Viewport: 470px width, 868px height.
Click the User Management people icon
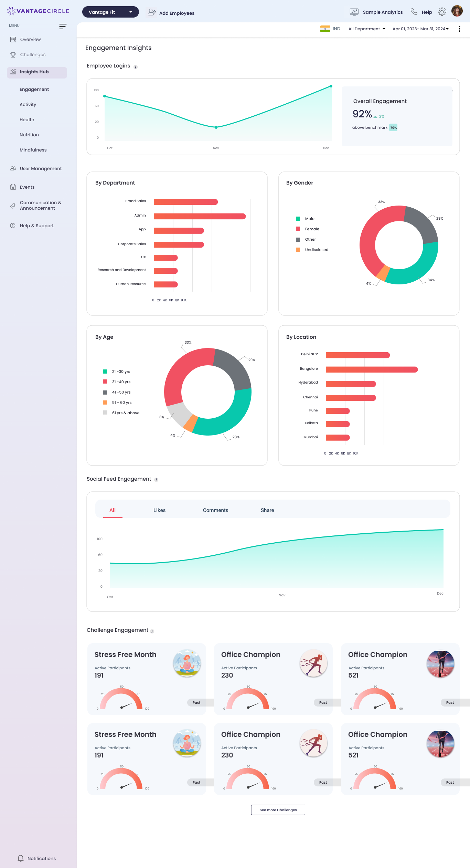point(13,168)
